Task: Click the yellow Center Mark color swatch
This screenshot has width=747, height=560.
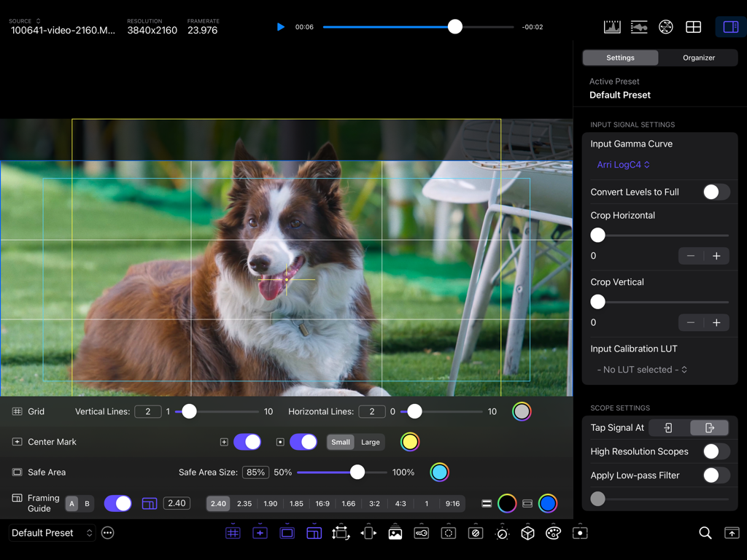Action: click(x=409, y=442)
